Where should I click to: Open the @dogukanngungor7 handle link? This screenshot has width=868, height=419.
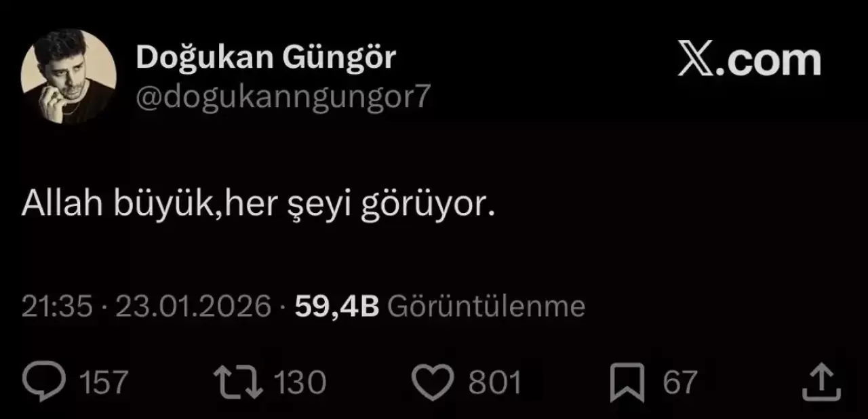click(x=283, y=99)
